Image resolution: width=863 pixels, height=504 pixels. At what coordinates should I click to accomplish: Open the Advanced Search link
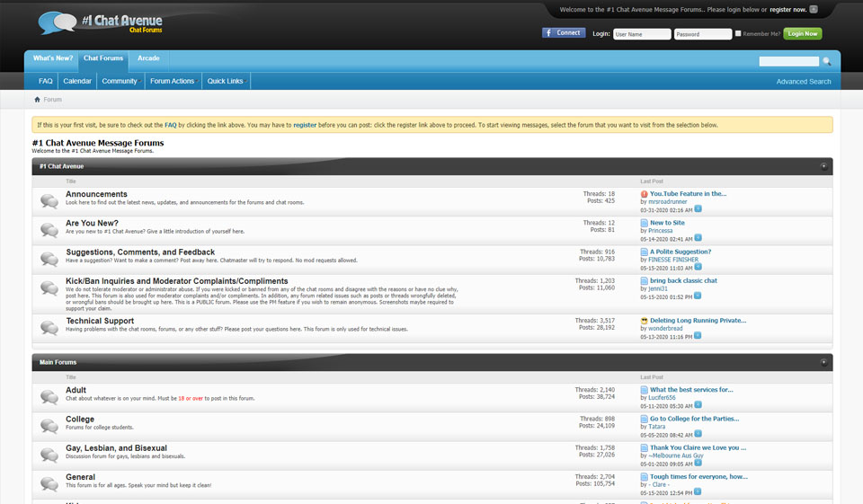click(803, 82)
